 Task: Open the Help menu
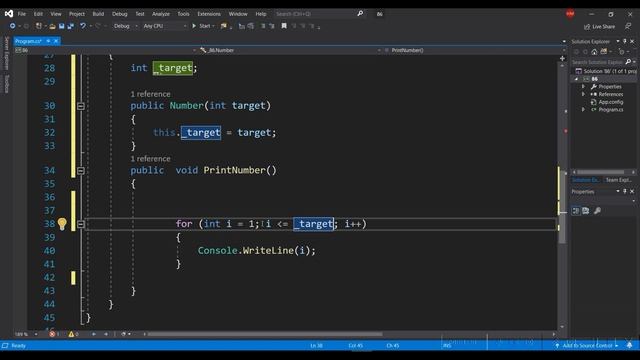261,14
